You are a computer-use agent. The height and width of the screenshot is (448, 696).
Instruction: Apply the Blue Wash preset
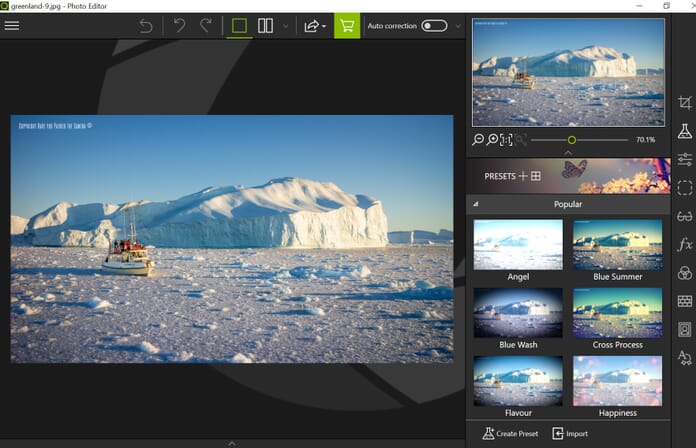(x=518, y=319)
